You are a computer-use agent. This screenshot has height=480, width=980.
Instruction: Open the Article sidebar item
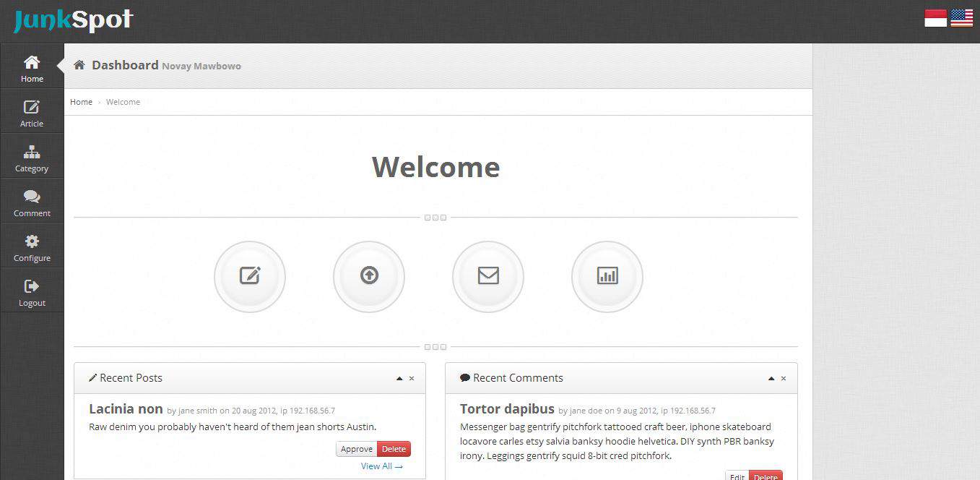32,111
